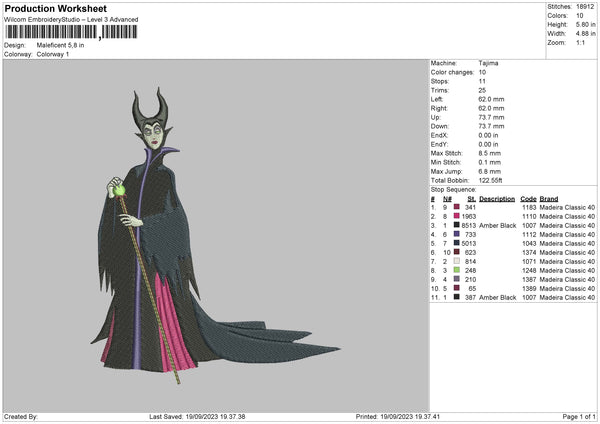
Task: Click the pink swatch for code 1110
Action: point(457,216)
